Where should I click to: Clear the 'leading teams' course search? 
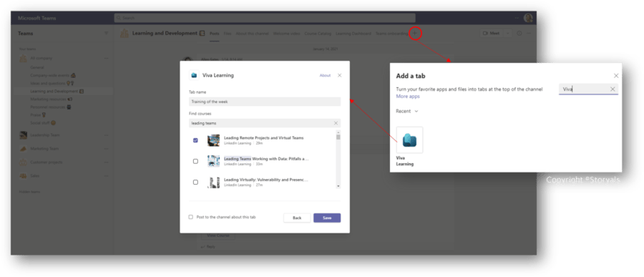click(x=336, y=123)
